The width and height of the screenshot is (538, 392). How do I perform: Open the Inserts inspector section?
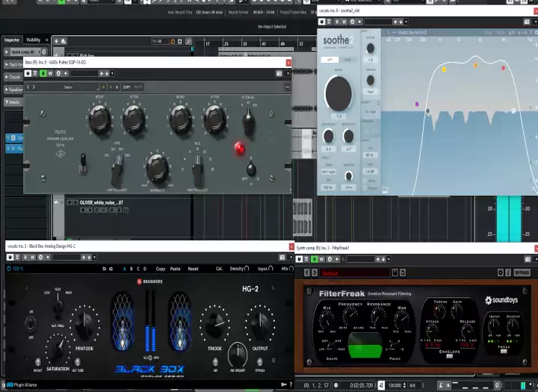13,102
